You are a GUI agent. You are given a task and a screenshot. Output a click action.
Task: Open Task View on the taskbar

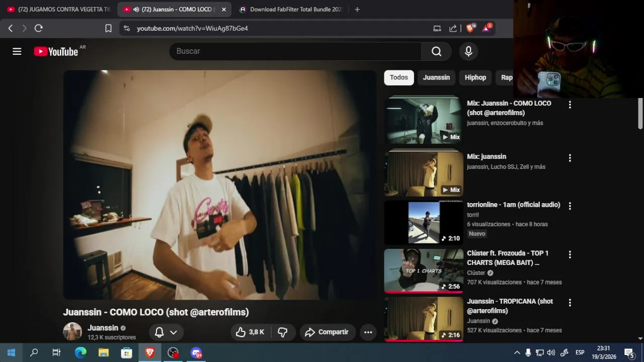click(56, 353)
